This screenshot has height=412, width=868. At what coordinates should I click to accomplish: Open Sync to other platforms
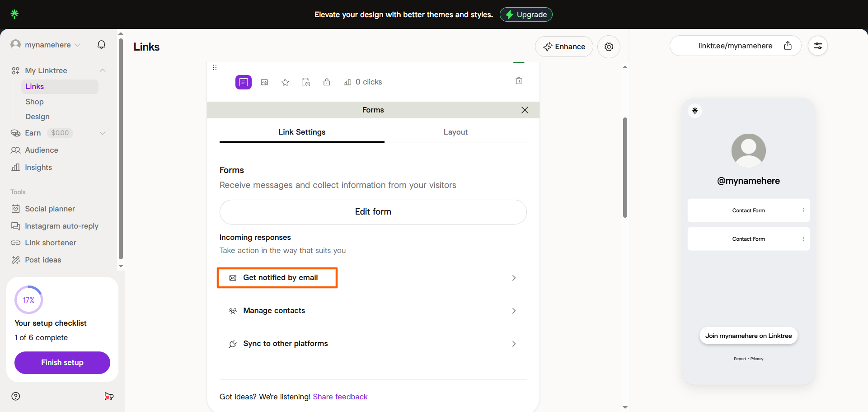click(x=373, y=344)
